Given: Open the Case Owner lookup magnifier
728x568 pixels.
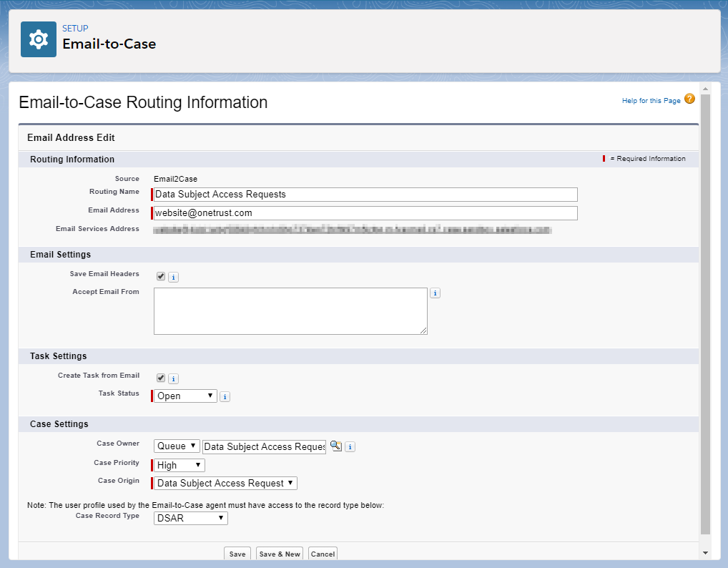Looking at the screenshot, I should (336, 446).
